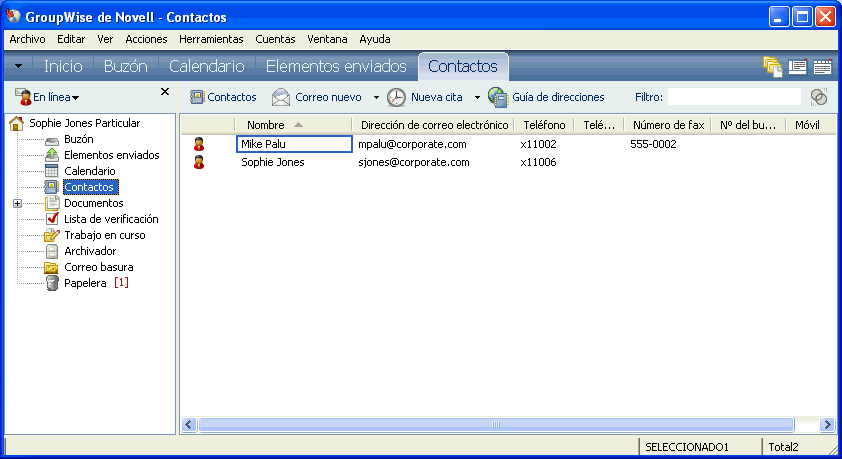
Task: Click the Dirección de correo electrónico column header
Action: (x=434, y=125)
